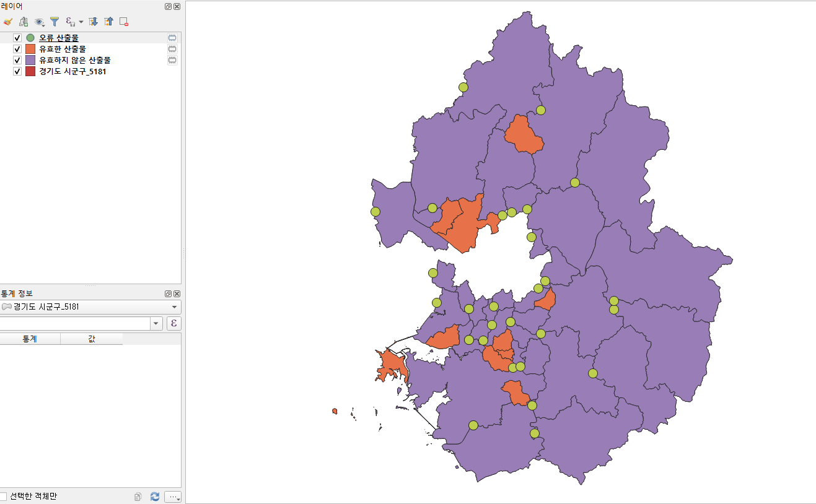
Task: Float the 레이어 panel with its undock button
Action: tap(169, 6)
